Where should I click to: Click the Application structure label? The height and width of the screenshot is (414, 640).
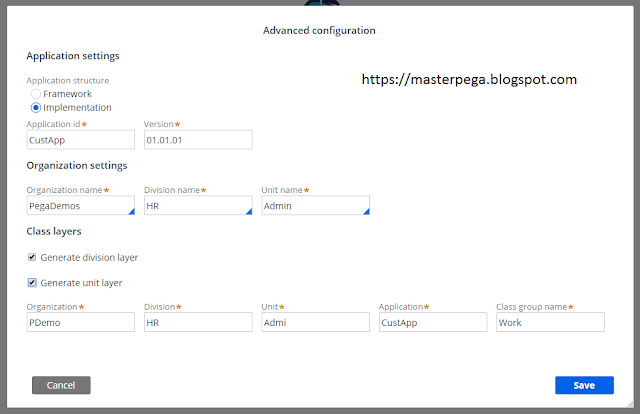click(68, 80)
